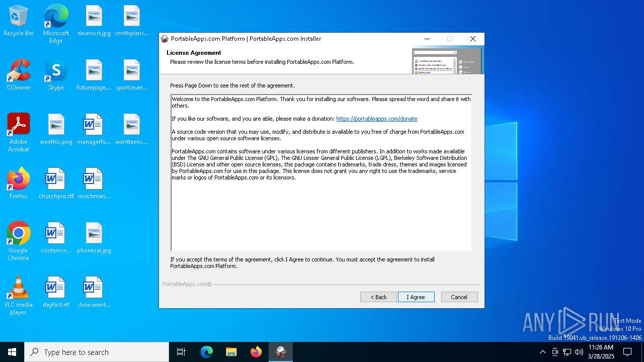The image size is (644, 362).
Task: Select the dayfast.rtf document icon
Action: click(x=56, y=293)
